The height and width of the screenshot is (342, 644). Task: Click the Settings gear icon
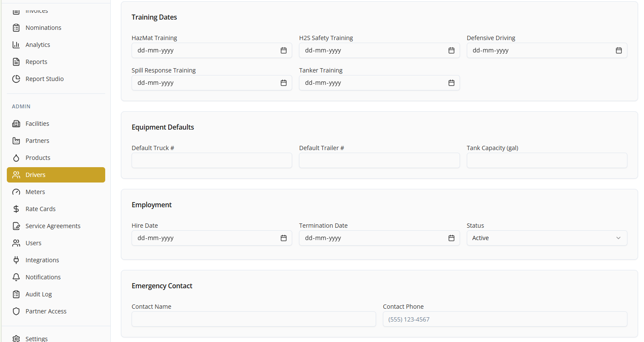tap(16, 339)
